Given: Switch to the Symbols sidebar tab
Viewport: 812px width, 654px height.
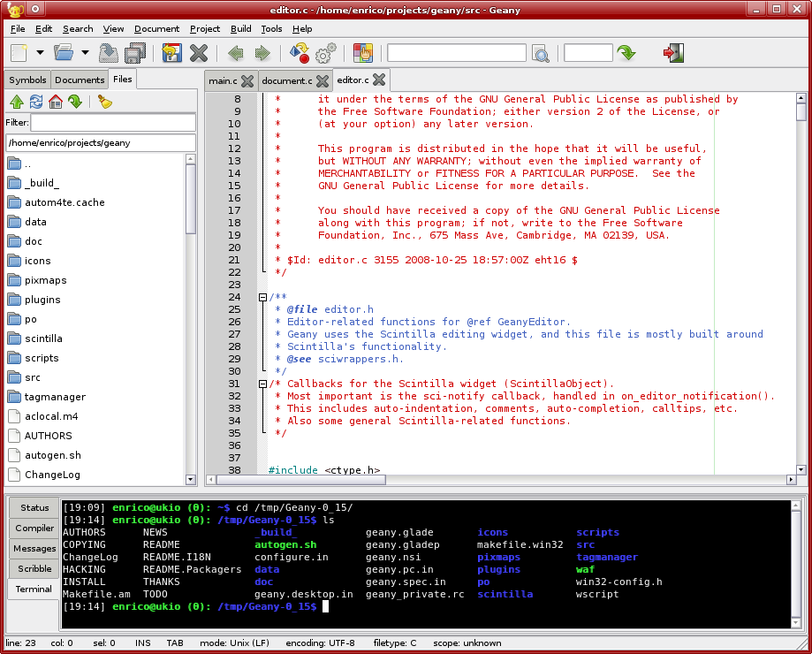Looking at the screenshot, I should [27, 80].
